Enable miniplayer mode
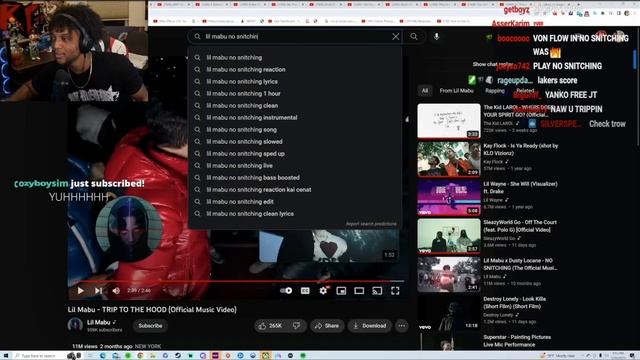 click(341, 291)
